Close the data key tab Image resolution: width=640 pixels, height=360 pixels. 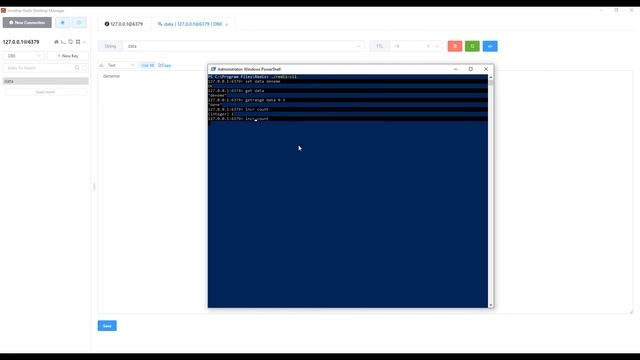click(227, 24)
